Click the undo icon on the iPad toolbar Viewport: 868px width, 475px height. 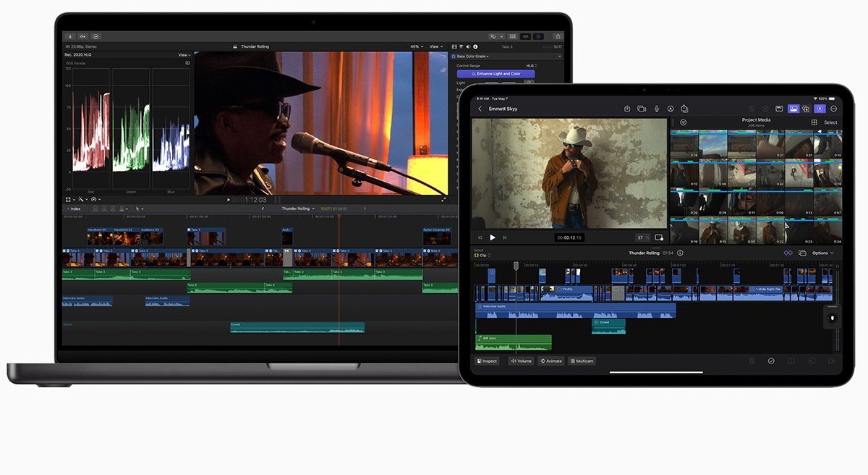752,109
